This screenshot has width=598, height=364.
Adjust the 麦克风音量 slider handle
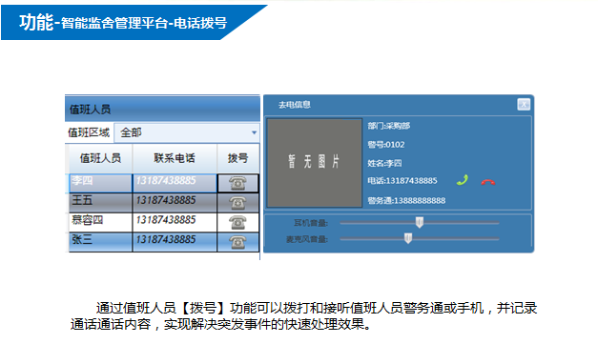pyautogui.click(x=408, y=238)
